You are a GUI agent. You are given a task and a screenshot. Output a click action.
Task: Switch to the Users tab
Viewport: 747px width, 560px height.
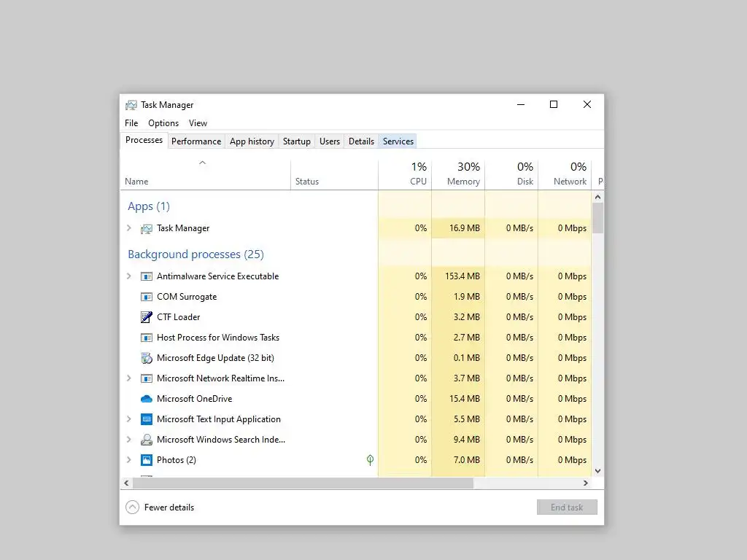330,141
